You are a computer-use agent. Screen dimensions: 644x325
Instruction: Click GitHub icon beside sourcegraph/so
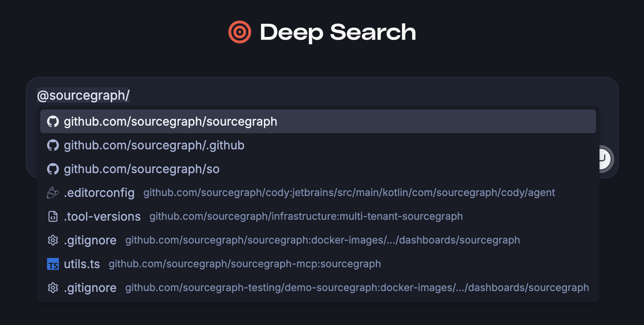click(53, 169)
